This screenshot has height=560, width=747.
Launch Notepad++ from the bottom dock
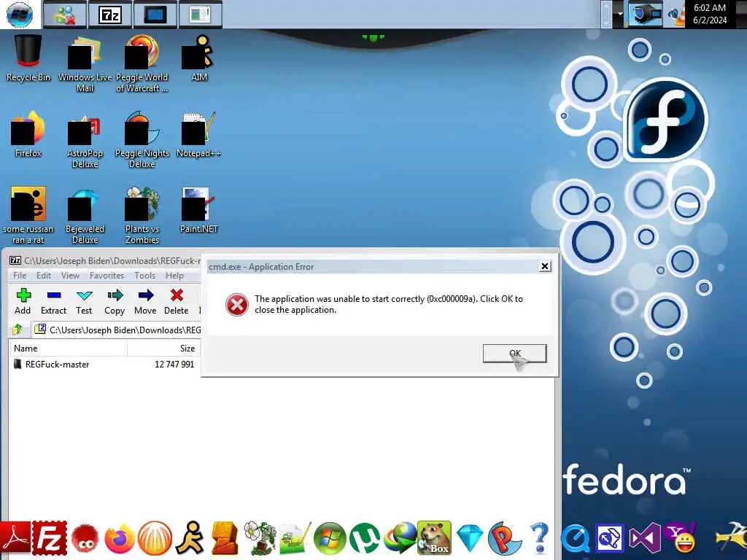click(295, 539)
